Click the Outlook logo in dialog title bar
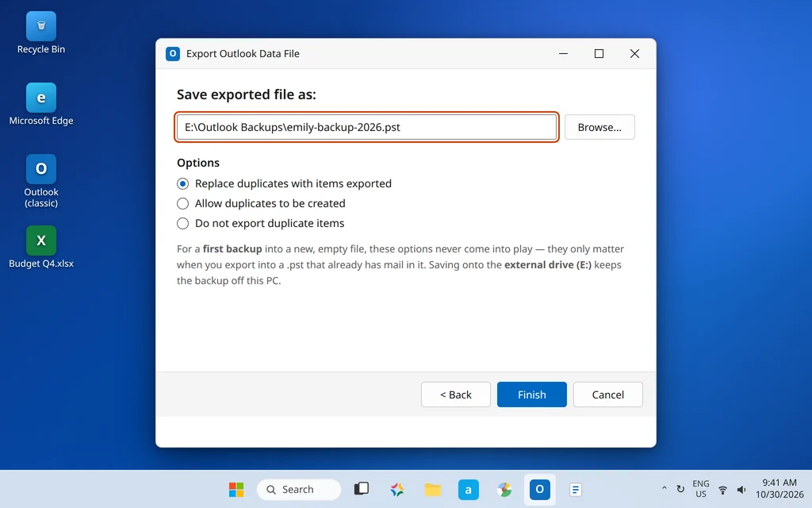The image size is (812, 508). tap(172, 53)
